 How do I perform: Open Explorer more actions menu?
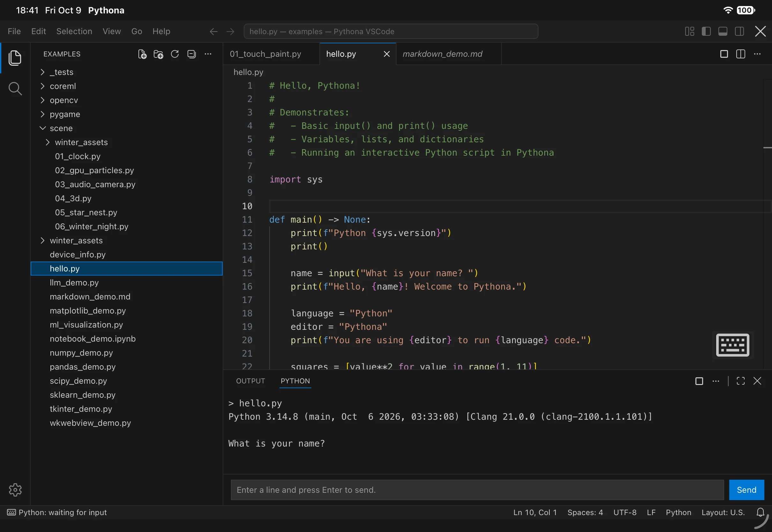coord(208,54)
